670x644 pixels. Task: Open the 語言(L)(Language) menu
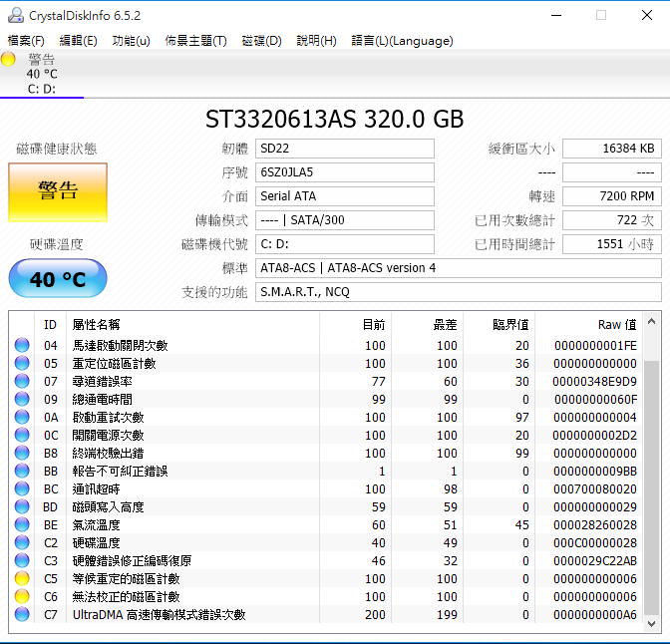(402, 41)
